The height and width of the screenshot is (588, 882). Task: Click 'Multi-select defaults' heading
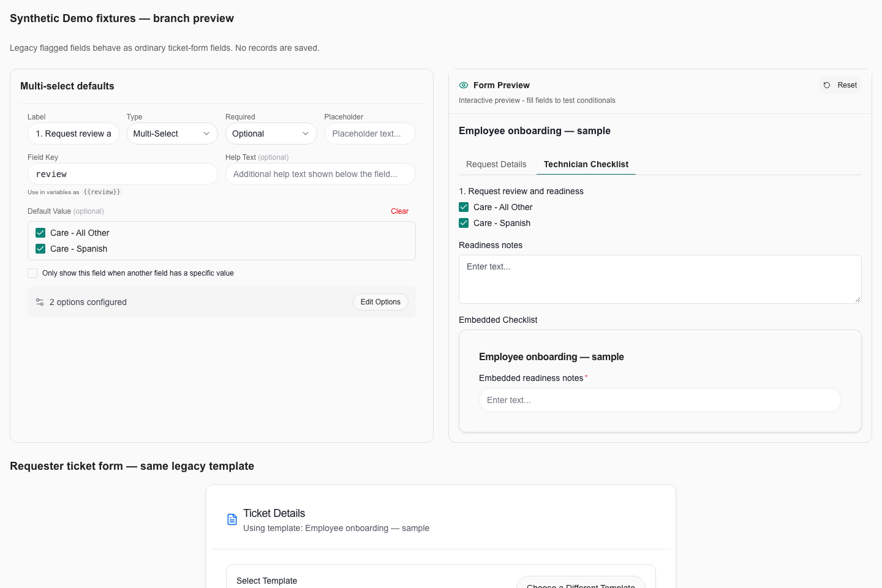(67, 86)
